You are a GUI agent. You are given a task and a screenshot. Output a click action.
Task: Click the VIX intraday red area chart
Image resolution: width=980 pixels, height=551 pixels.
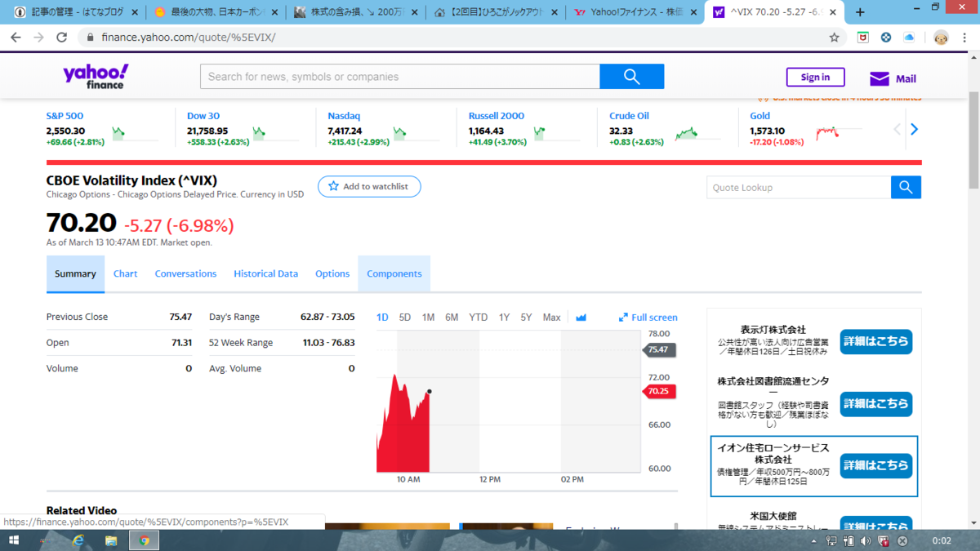click(x=403, y=424)
